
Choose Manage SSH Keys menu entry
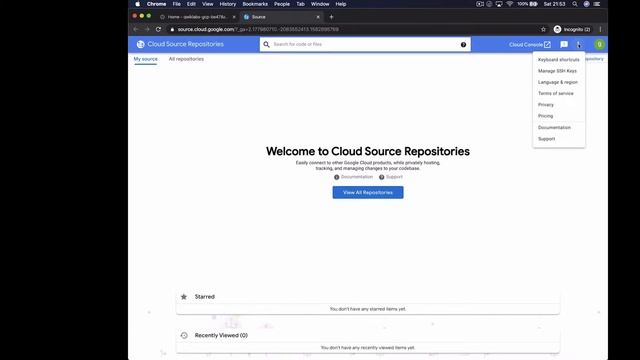click(559, 71)
